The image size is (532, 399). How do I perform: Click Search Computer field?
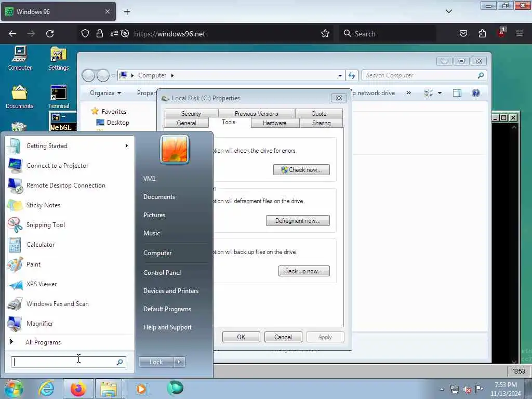[x=424, y=75]
